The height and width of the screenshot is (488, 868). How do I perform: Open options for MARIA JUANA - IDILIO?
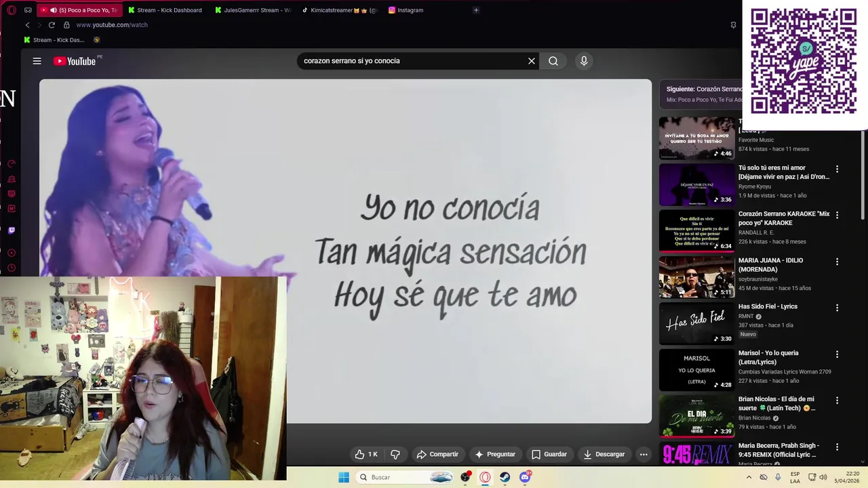837,262
